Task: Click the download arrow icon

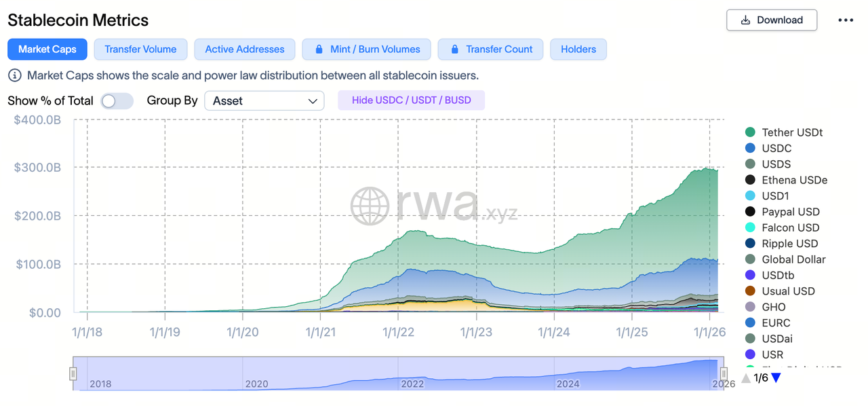Action: 745,20
